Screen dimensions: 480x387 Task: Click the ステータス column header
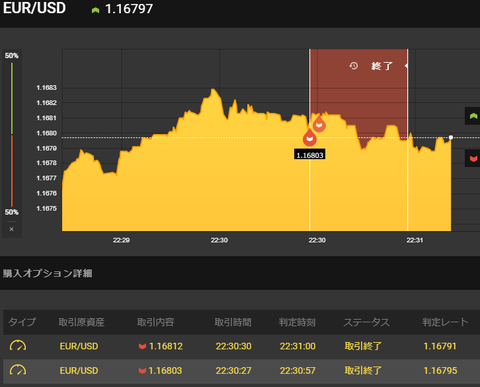pos(366,322)
